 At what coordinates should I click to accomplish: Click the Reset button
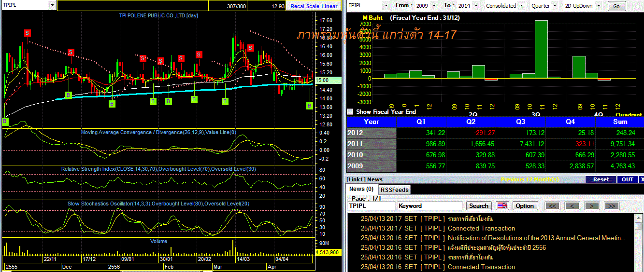601,179
